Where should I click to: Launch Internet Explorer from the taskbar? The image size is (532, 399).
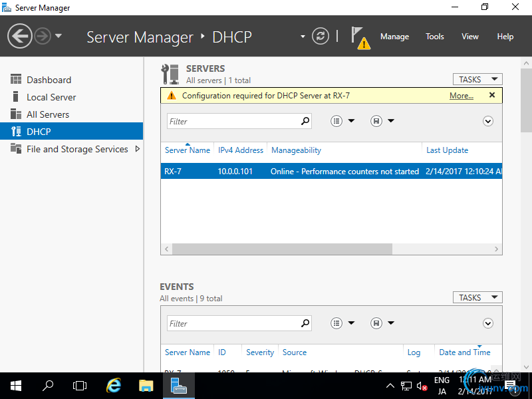click(x=113, y=386)
